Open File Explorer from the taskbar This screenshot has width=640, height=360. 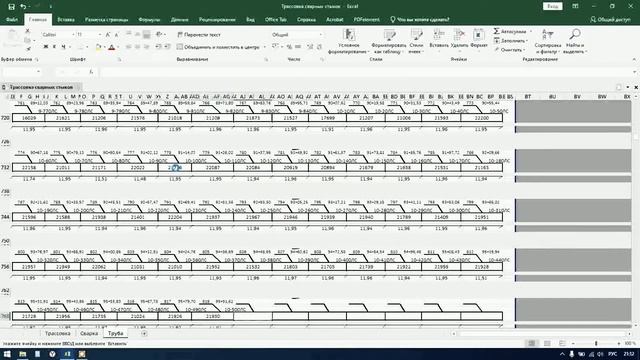[22, 354]
